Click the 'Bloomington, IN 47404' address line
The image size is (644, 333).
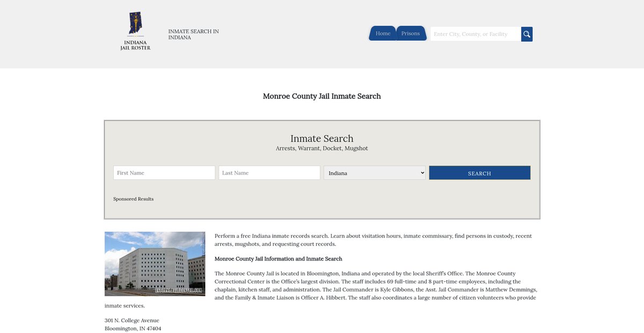[133, 329]
